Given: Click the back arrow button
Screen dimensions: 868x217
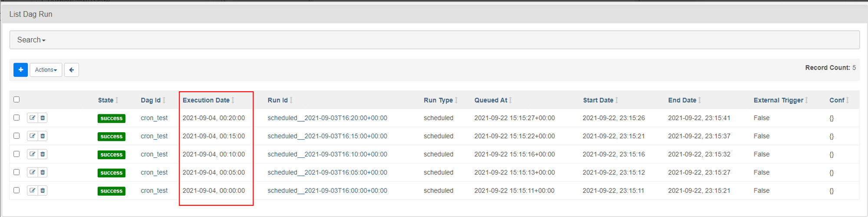Looking at the screenshot, I should (x=72, y=70).
